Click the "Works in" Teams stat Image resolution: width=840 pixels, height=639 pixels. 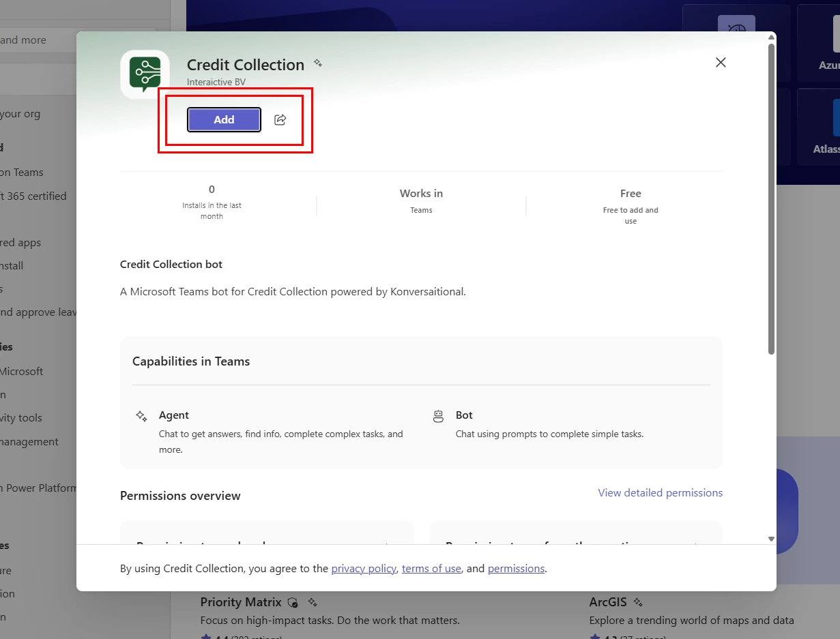[x=421, y=200]
